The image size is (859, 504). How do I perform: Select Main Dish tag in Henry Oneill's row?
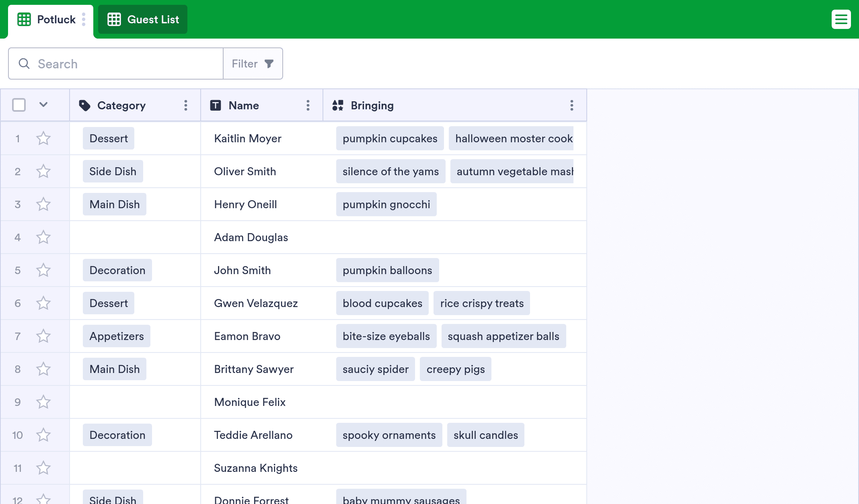[x=115, y=204]
